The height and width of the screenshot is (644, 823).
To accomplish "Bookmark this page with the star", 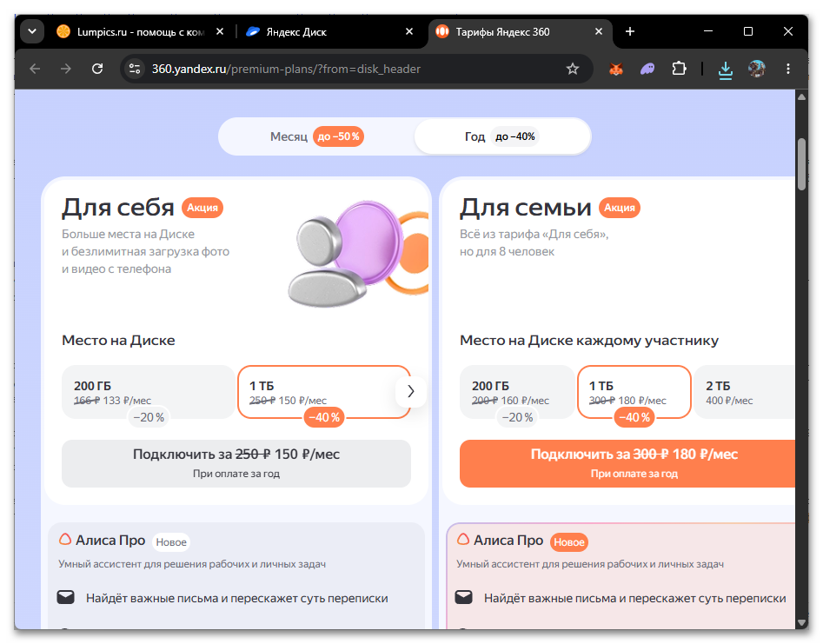I will (x=573, y=69).
